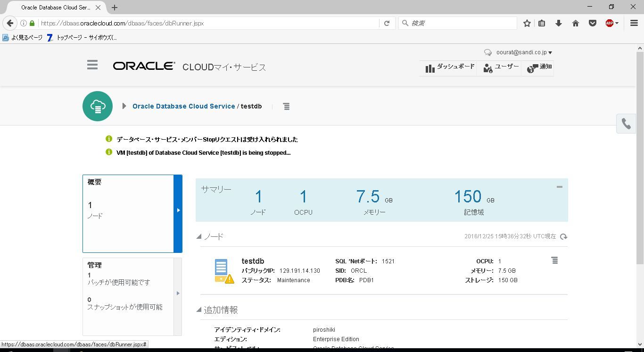Click the piroshiki identity domain value
Image resolution: width=644 pixels, height=352 pixels.
tap(324, 330)
